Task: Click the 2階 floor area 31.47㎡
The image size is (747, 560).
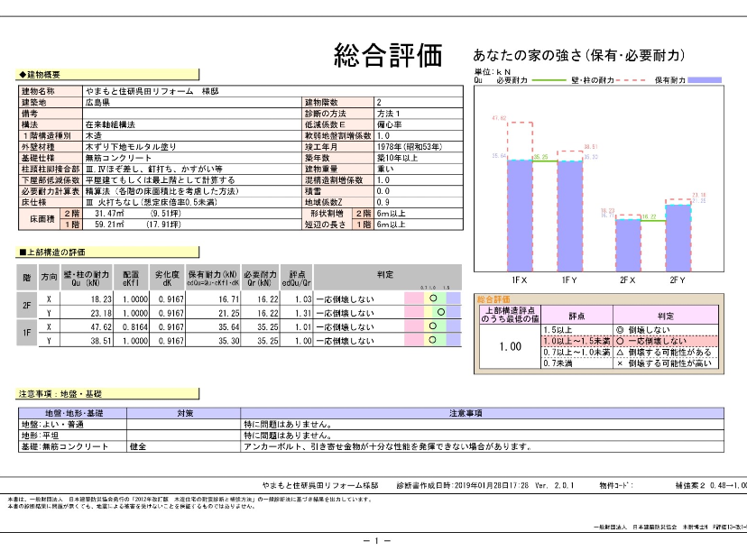Action: (109, 214)
